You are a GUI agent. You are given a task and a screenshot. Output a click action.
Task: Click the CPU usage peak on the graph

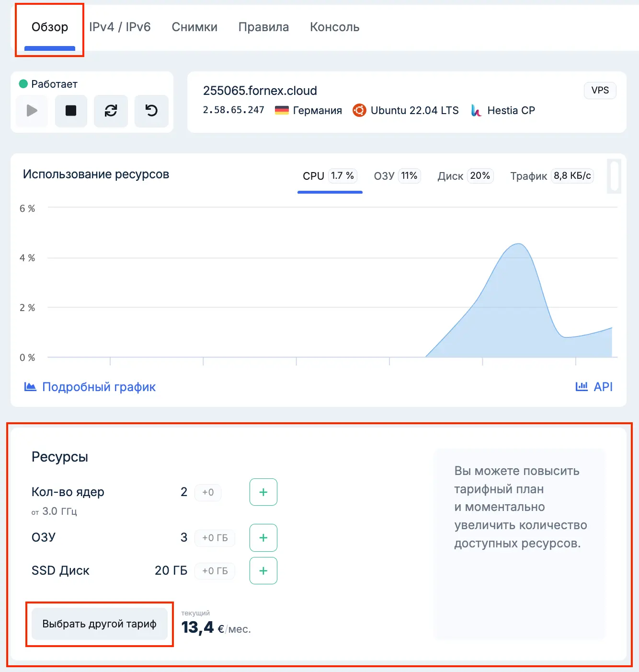[518, 244]
